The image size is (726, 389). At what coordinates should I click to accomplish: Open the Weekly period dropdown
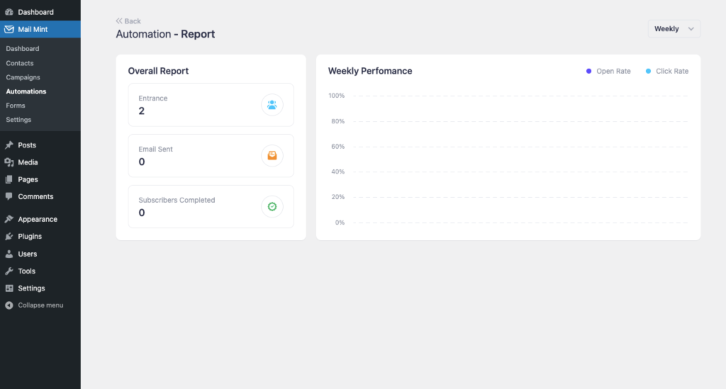[x=674, y=29]
